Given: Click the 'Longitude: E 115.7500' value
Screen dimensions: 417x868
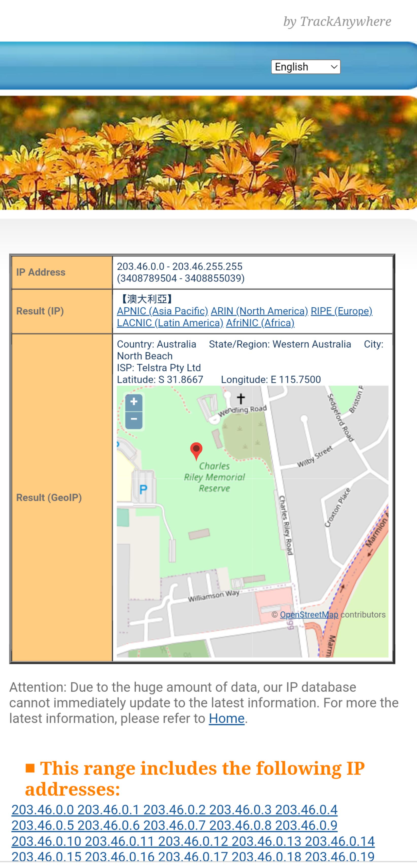Looking at the screenshot, I should [x=271, y=379].
